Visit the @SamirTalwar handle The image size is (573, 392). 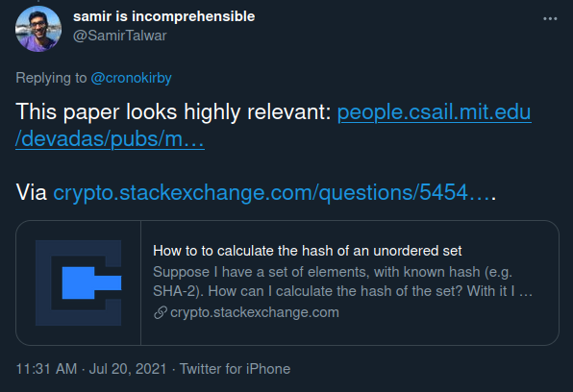click(x=120, y=36)
